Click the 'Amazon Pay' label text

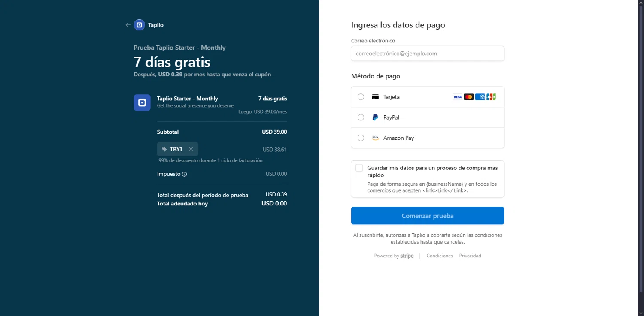click(x=399, y=138)
